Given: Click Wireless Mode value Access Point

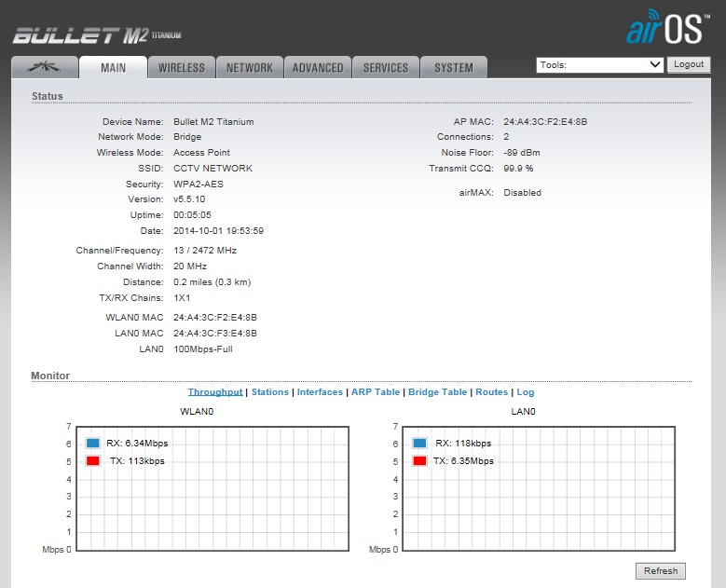Looking at the screenshot, I should [x=201, y=152].
